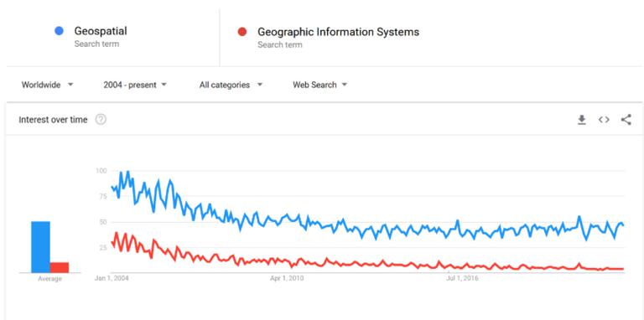The image size is (644, 320).
Task: Open the 2004 - present date range dropdown
Action: [x=135, y=85]
